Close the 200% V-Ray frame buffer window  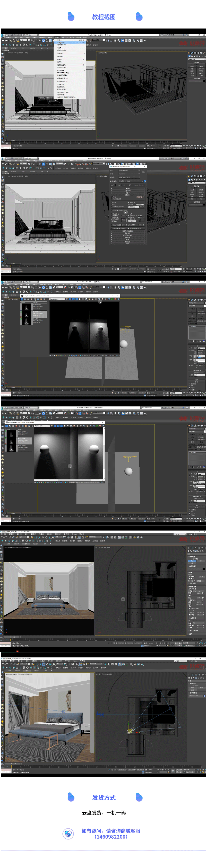pos(102,422)
